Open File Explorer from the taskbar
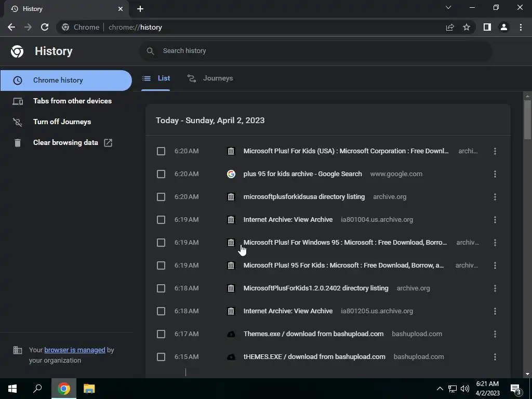The image size is (532, 399). (89, 389)
